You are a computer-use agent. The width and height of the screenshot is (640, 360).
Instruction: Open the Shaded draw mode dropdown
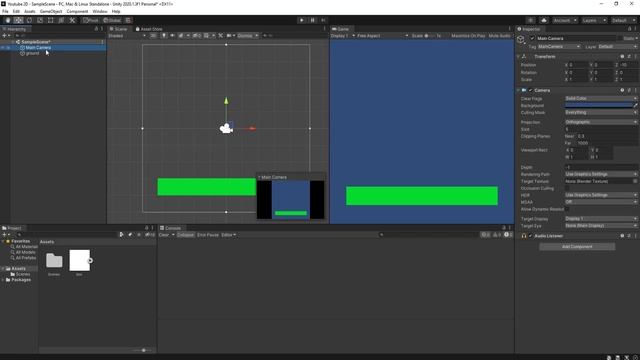pyautogui.click(x=127, y=36)
